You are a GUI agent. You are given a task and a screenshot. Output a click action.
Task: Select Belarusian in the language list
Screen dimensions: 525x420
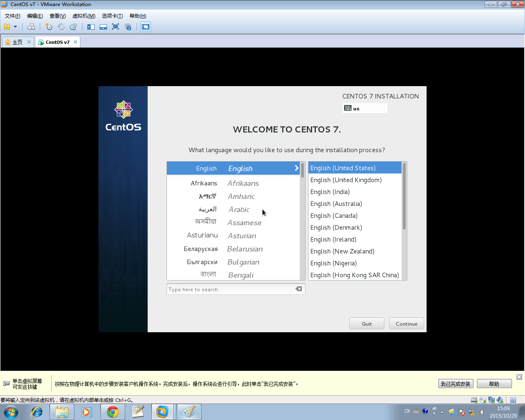(233, 249)
